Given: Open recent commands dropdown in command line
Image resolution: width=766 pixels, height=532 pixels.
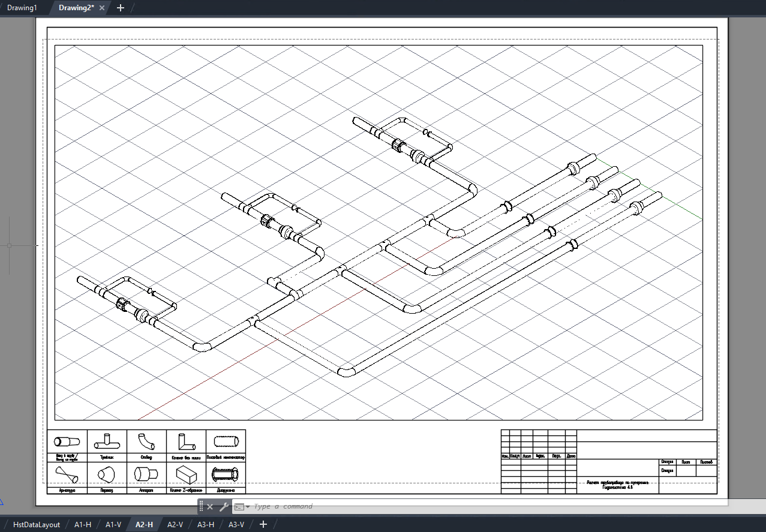Looking at the screenshot, I should click(x=242, y=507).
